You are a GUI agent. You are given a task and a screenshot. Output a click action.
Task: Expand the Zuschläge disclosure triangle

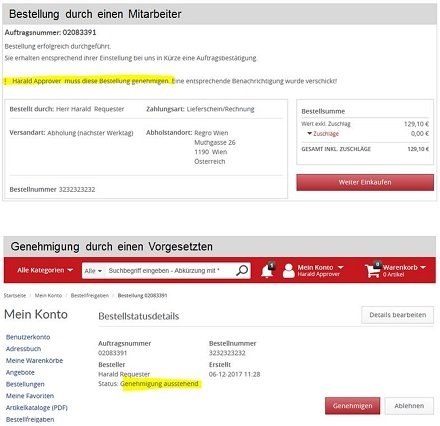309,133
